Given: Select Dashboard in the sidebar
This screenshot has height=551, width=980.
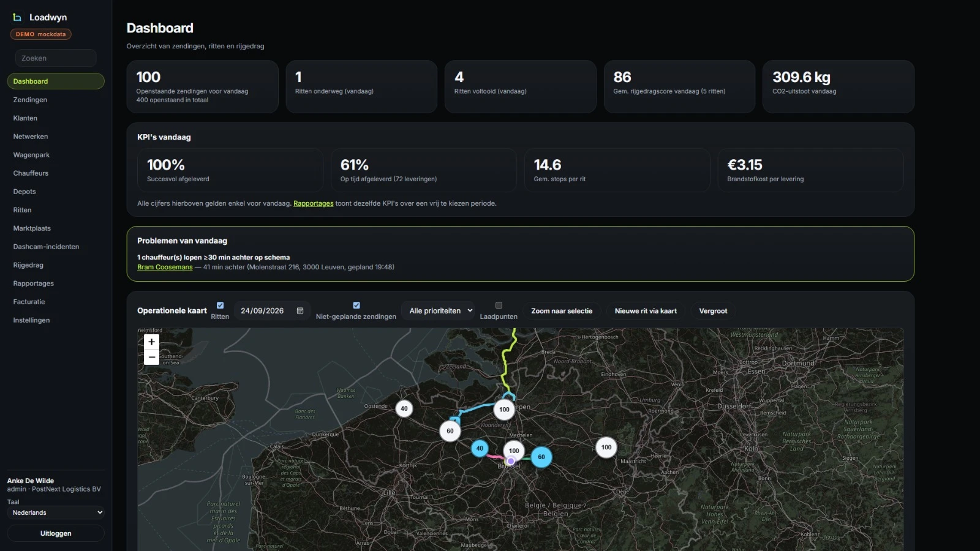Looking at the screenshot, I should (x=56, y=81).
